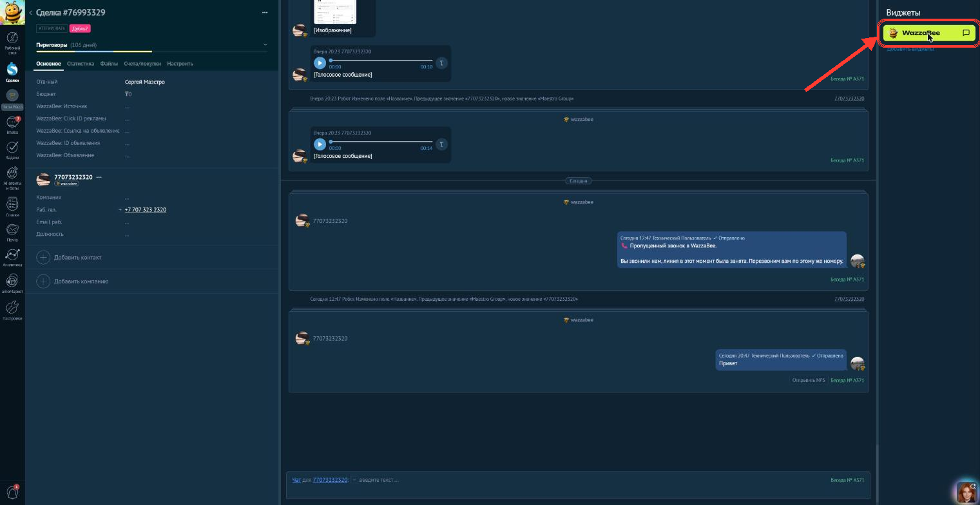Click Отправить NPS link
Viewport: 980px width, 505px height.
[809, 381]
